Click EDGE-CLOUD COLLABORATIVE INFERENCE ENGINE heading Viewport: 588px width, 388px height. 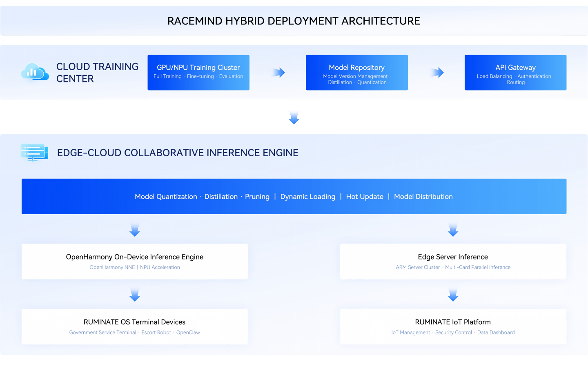(x=178, y=153)
